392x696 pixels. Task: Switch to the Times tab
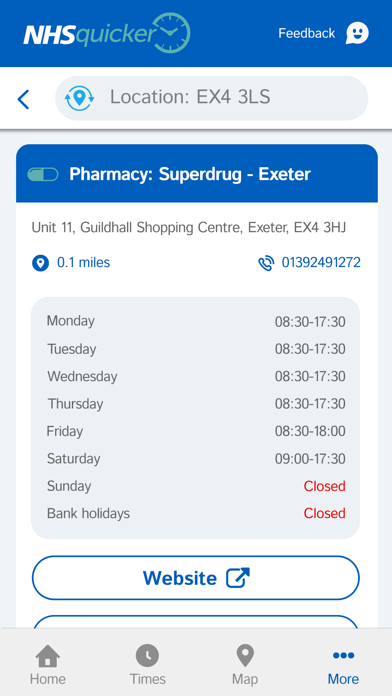point(147,665)
